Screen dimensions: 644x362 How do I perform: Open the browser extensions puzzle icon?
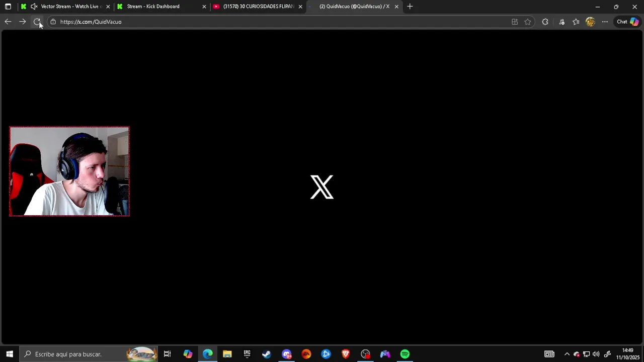(545, 22)
